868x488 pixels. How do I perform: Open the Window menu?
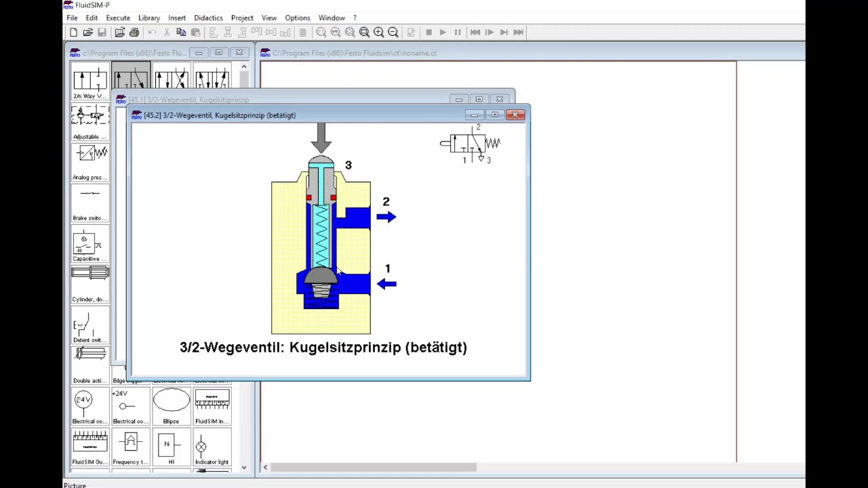[x=332, y=18]
